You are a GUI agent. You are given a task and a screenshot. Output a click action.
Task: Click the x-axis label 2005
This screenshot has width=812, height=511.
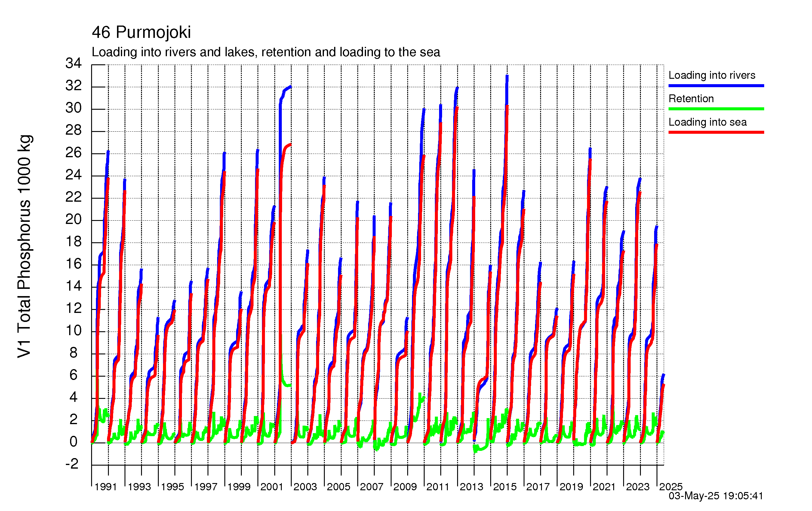tap(339, 487)
